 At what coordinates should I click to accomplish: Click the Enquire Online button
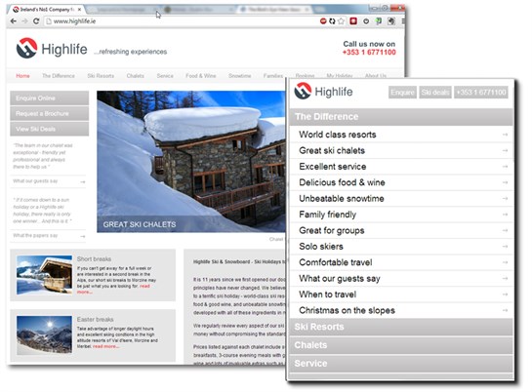50,98
